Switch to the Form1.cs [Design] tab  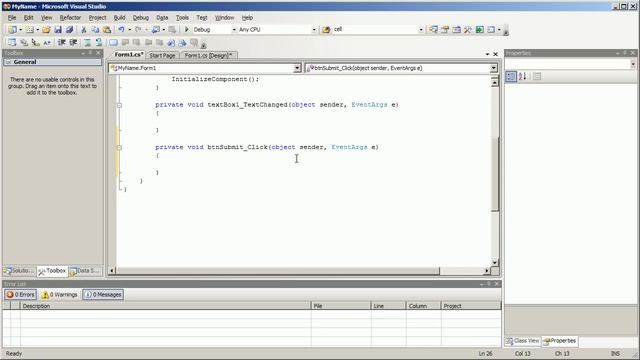click(208, 56)
